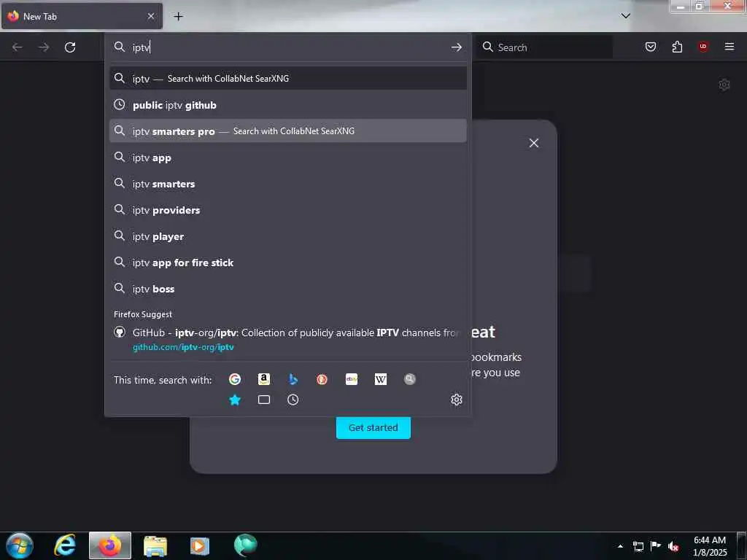
Task: Close the New Tab tab
Action: (x=150, y=16)
